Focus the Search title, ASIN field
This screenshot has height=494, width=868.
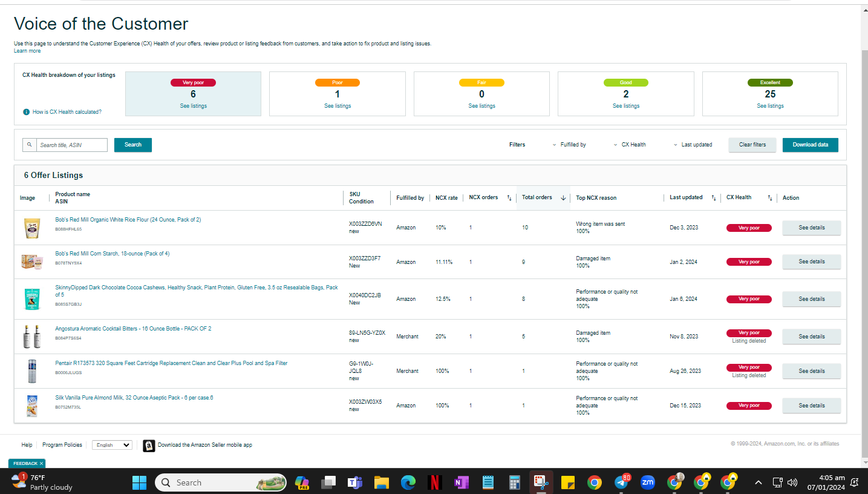(72, 145)
